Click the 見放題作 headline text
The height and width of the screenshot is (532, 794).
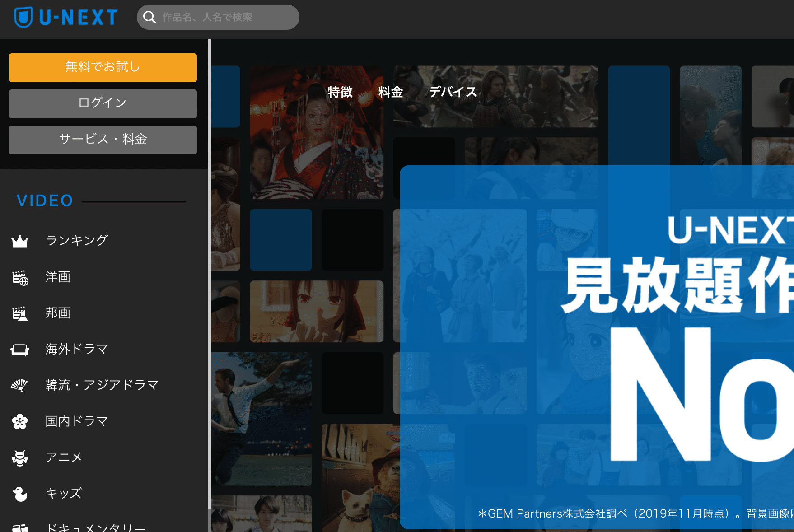tap(677, 285)
